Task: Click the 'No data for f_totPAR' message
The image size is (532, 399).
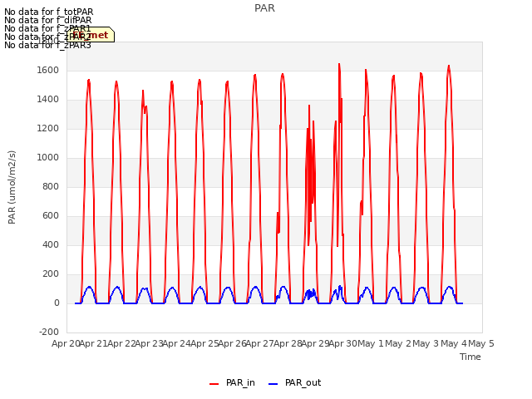Action: 48,12
